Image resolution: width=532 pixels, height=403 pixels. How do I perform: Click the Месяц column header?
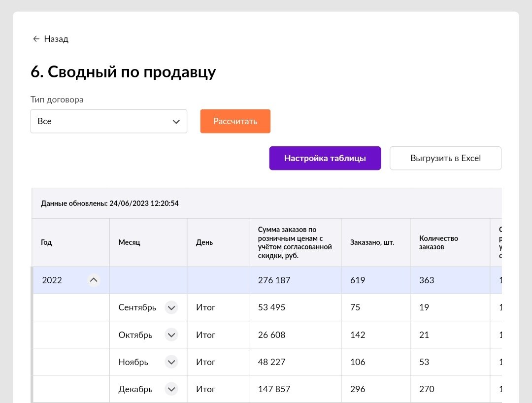click(129, 242)
